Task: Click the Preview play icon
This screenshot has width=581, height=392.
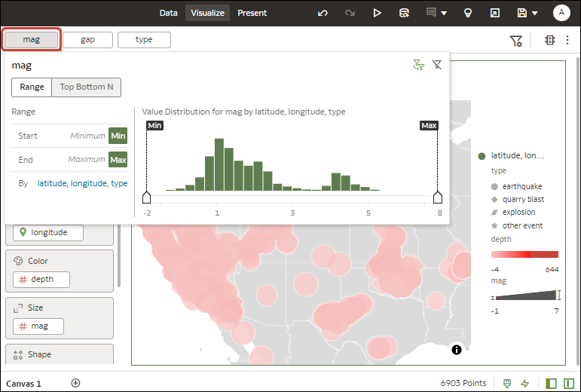Action: point(377,13)
